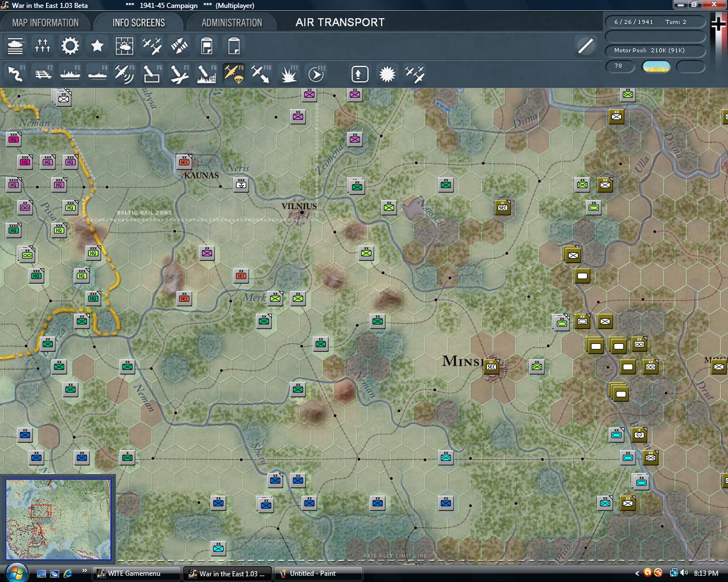Image resolution: width=728 pixels, height=582 pixels.
Task: Click the F11 explosion mode icon
Action: pos(288,74)
